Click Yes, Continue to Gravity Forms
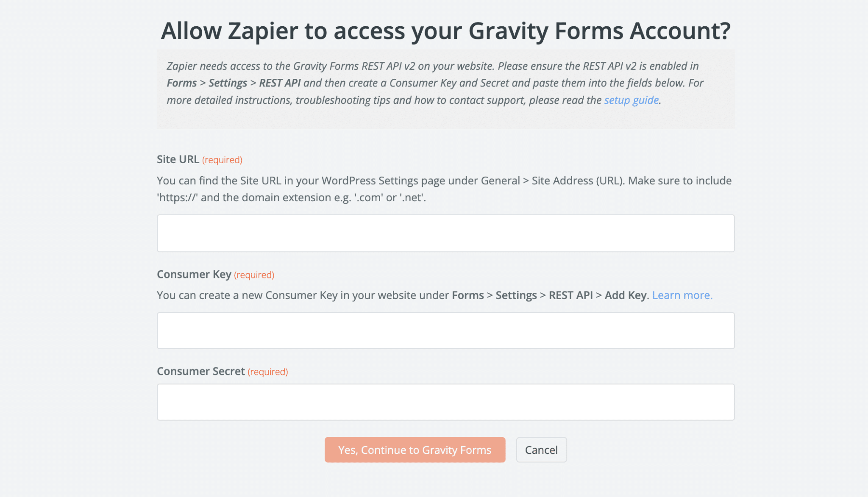 [x=415, y=449]
